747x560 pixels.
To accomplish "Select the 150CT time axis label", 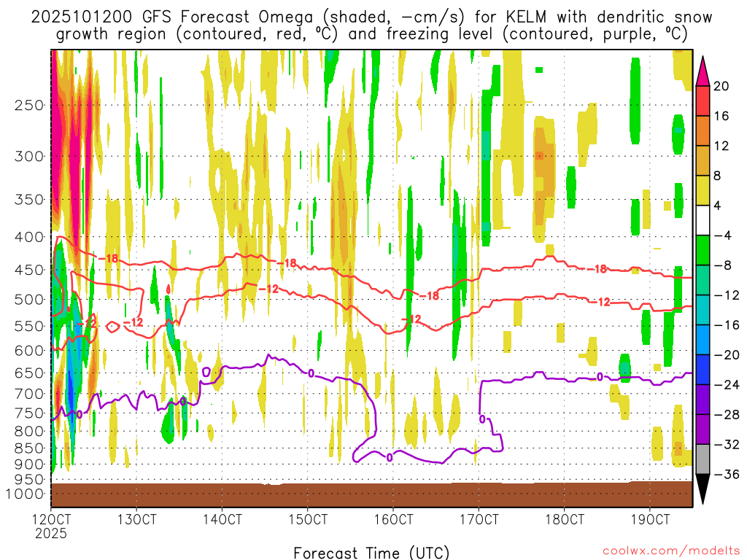I will click(x=308, y=519).
